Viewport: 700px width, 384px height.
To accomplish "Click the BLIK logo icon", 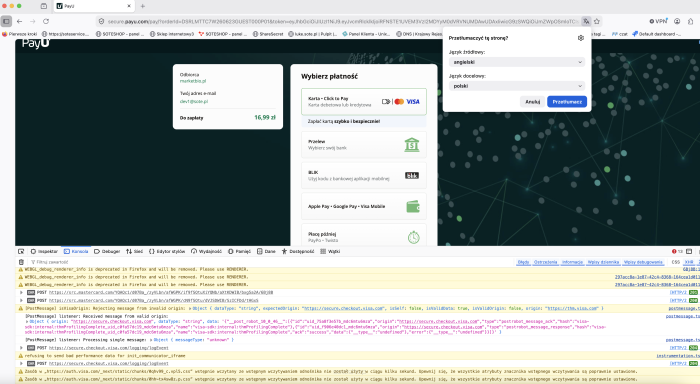I will tap(412, 175).
